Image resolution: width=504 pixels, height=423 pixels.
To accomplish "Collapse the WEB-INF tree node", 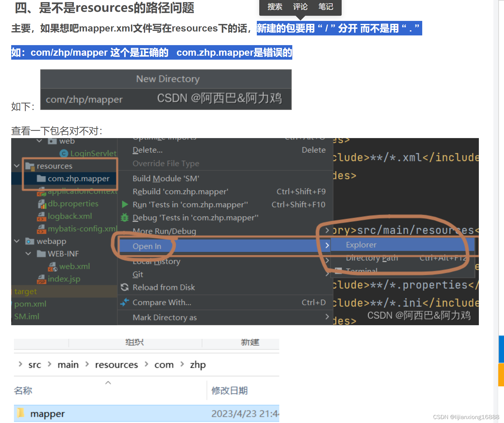I will (x=28, y=253).
